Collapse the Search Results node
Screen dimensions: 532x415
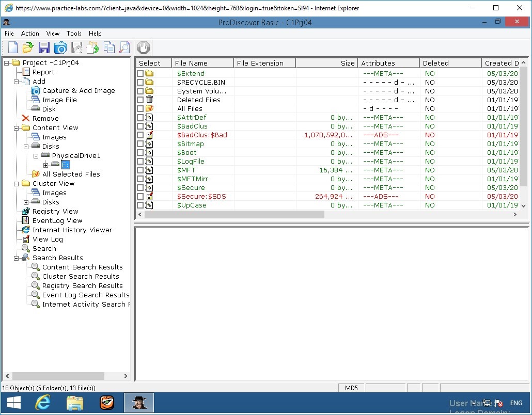click(17, 259)
